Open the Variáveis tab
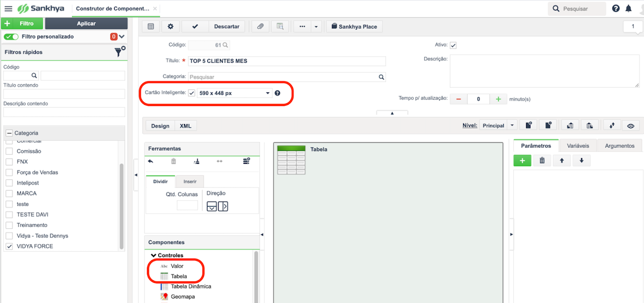The width and height of the screenshot is (644, 303). pyautogui.click(x=578, y=146)
